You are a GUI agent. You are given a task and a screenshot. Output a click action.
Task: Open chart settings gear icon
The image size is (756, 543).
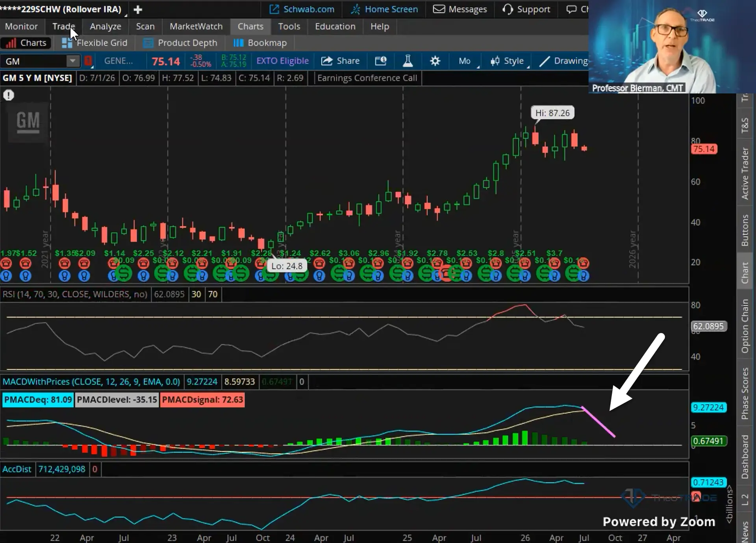tap(435, 61)
